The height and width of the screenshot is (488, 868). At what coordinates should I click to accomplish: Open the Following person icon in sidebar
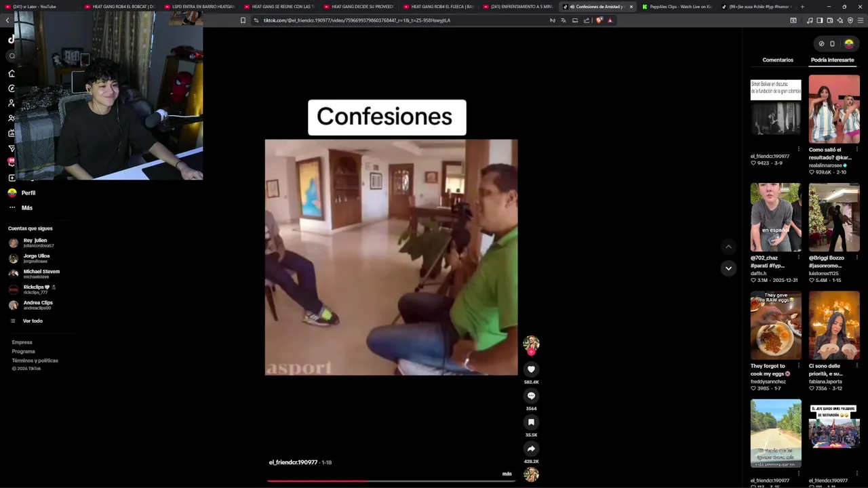pyautogui.click(x=12, y=103)
